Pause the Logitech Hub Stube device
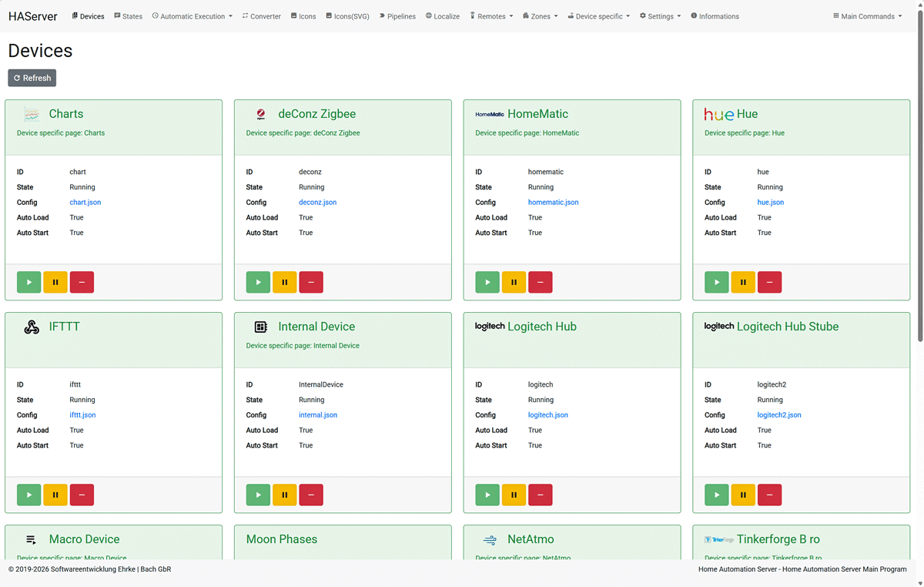The height and width of the screenshot is (587, 924). (x=743, y=495)
